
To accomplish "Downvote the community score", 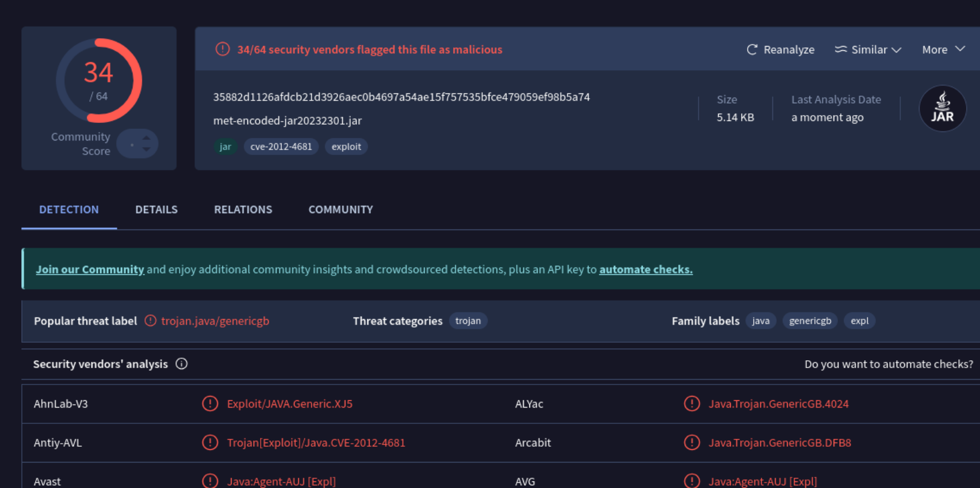I will (146, 150).
